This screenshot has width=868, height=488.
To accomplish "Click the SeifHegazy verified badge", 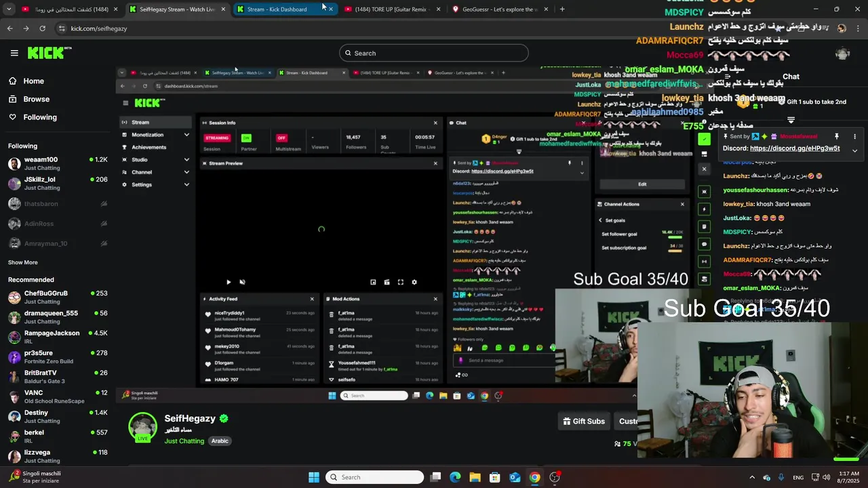I will pos(224,419).
